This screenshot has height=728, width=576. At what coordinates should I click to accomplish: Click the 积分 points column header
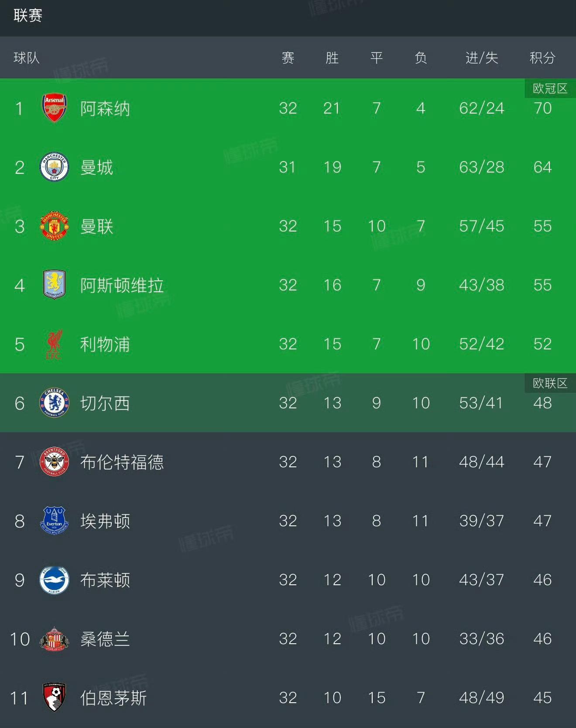click(542, 58)
